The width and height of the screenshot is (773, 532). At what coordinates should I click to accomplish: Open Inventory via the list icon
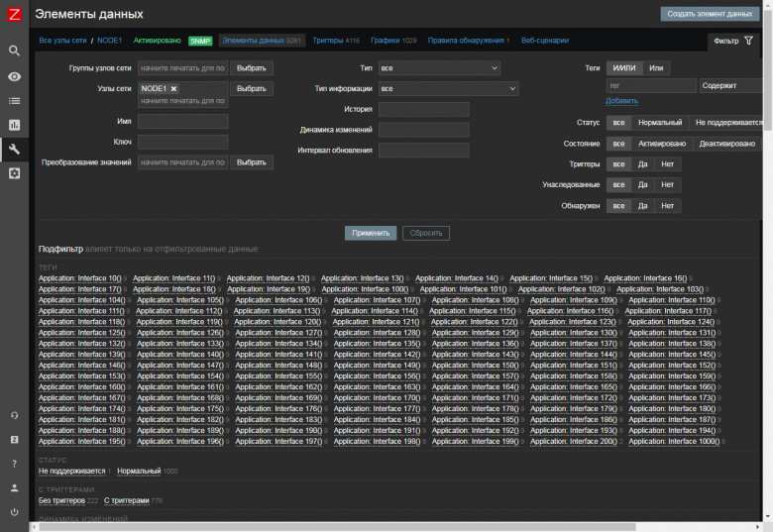pos(14,101)
